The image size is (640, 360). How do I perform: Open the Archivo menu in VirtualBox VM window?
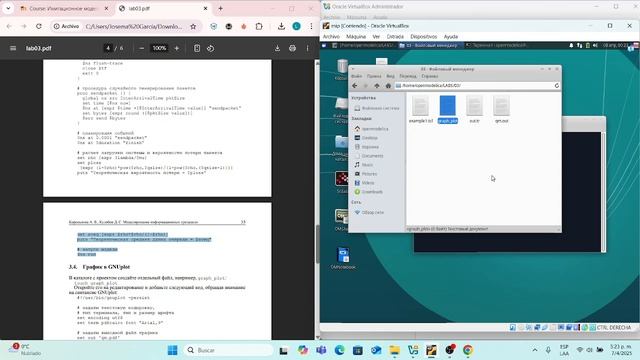(x=331, y=37)
